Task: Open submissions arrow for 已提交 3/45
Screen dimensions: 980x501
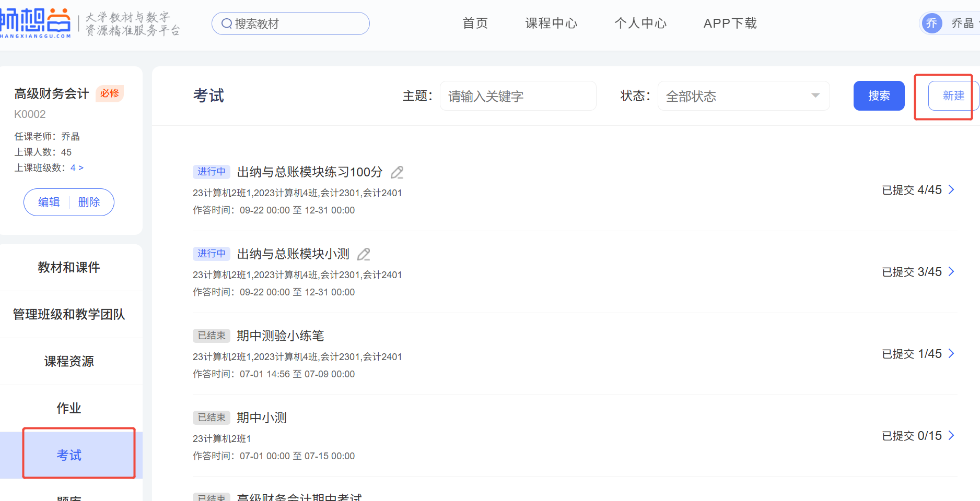Action: (951, 271)
